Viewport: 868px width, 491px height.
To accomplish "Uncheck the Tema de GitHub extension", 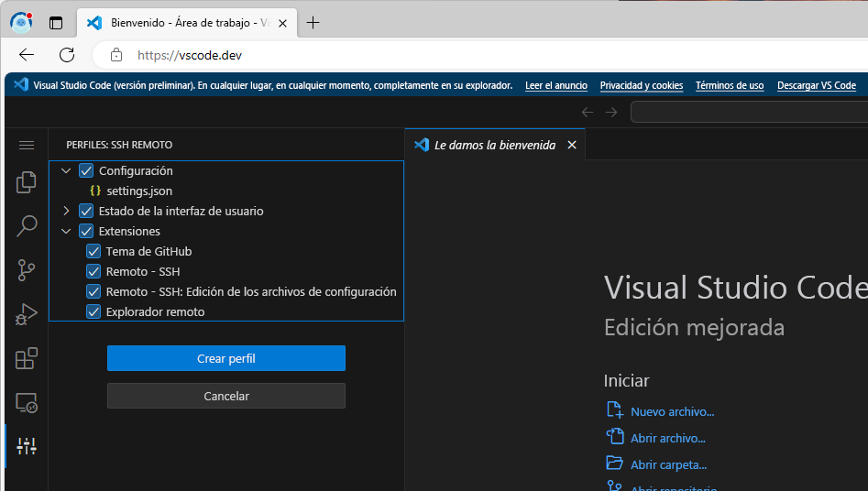I will point(93,251).
